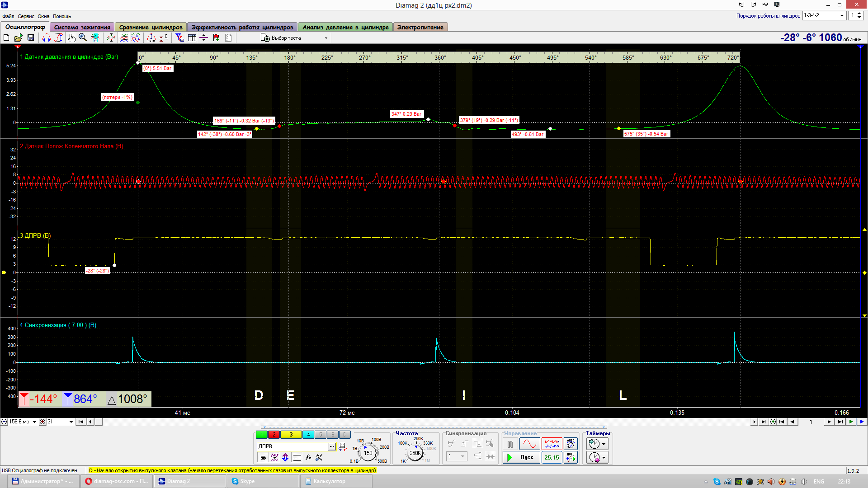
Task: Open the Сервис menu
Action: click(x=26, y=16)
